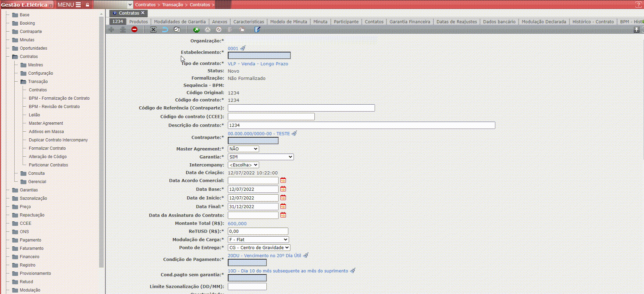Open the Modulação de Carga dropdown

click(x=258, y=239)
